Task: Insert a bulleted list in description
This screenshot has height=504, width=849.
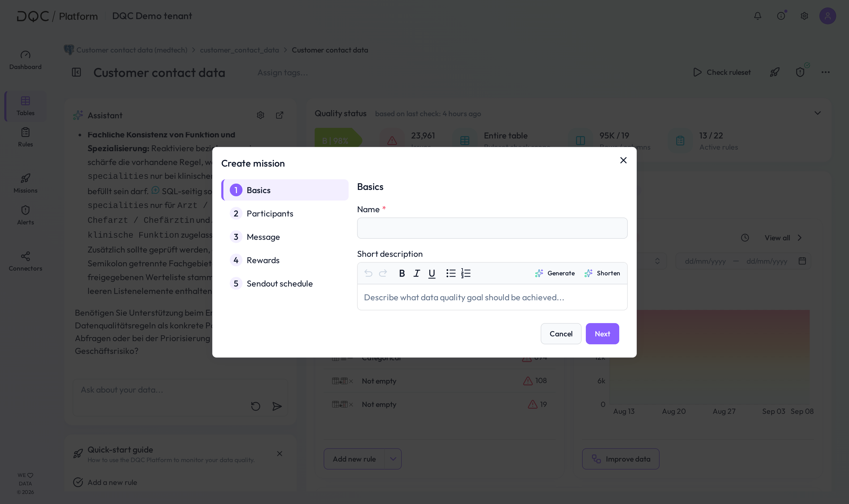Action: (x=451, y=273)
